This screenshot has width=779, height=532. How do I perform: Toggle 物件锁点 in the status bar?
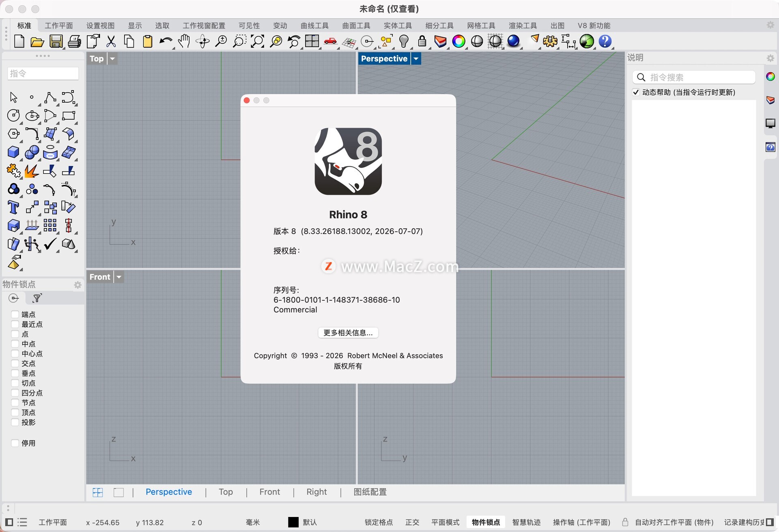(486, 522)
